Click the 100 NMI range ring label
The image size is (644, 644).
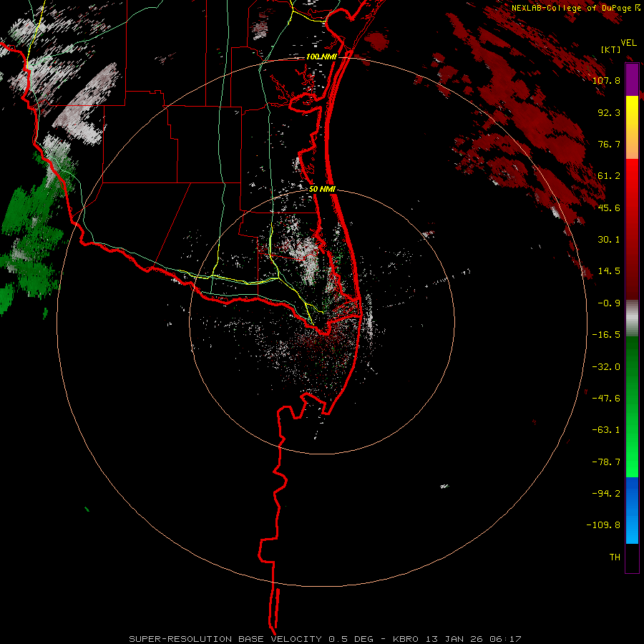pos(321,57)
